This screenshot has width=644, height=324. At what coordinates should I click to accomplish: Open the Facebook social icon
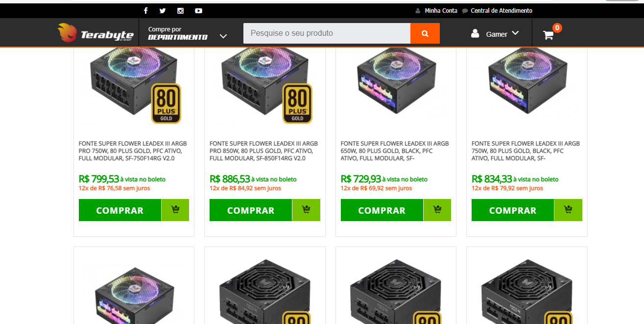click(x=145, y=11)
